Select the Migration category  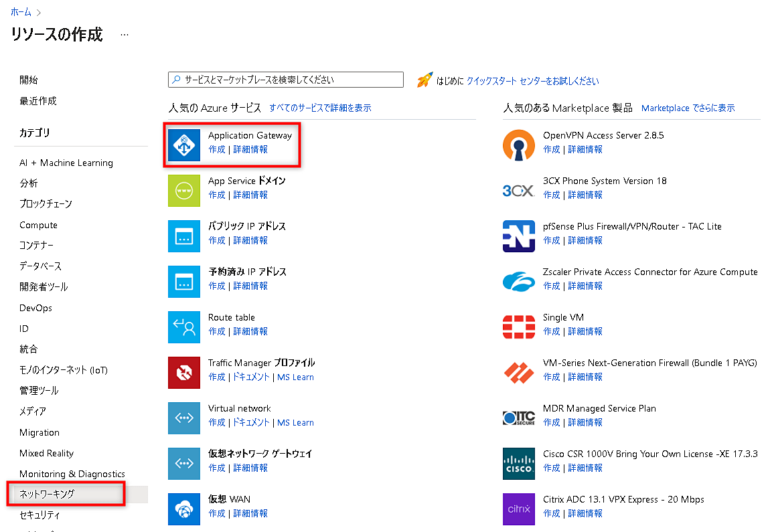[x=40, y=432]
